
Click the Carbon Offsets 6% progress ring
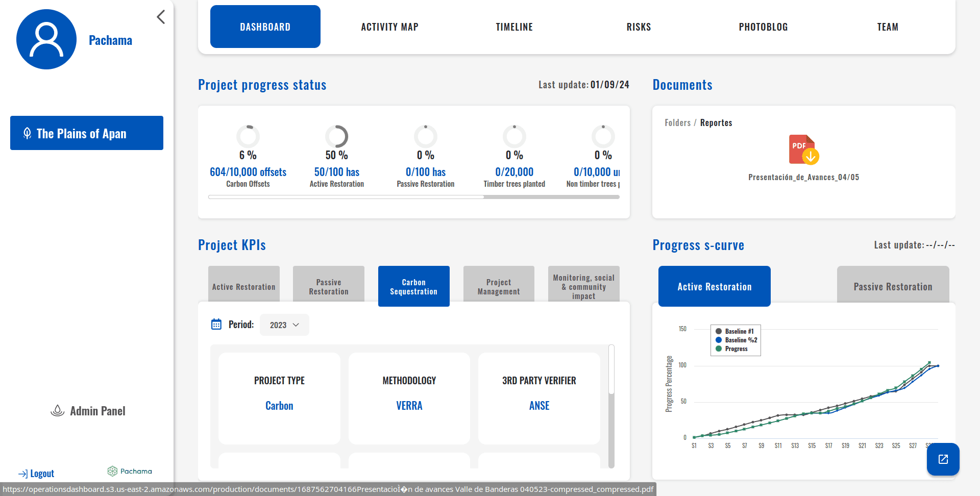click(248, 136)
